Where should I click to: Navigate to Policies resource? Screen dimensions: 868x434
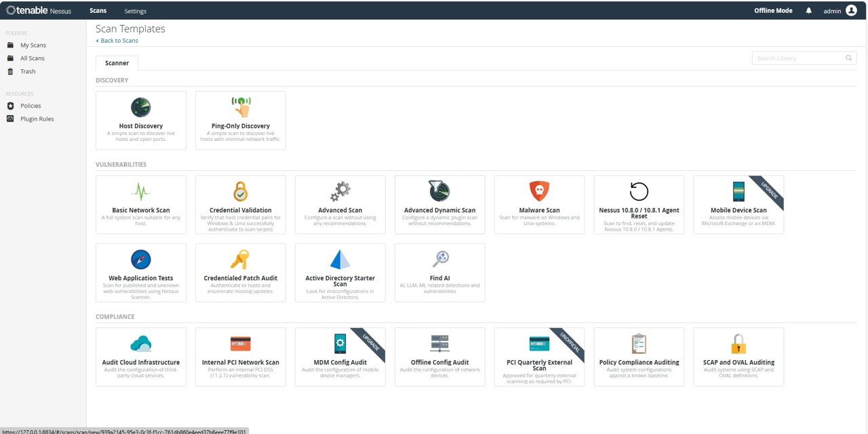coord(31,106)
